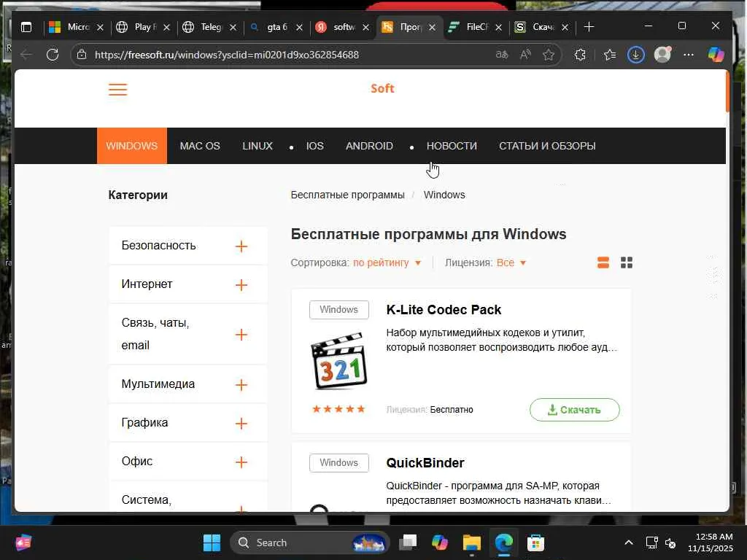Open the по рейтингу sort dropdown
Viewport: 747px width, 560px height.
click(x=387, y=262)
